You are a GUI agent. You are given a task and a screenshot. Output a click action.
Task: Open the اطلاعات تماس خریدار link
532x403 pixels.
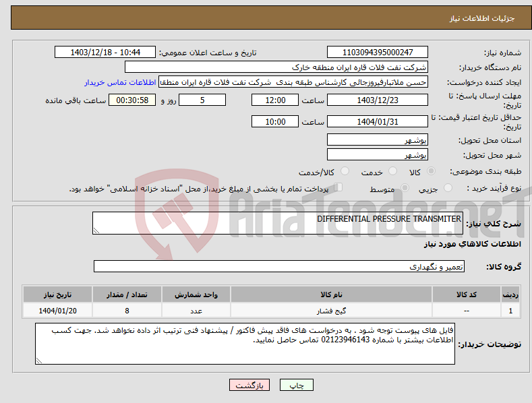[x=120, y=82]
